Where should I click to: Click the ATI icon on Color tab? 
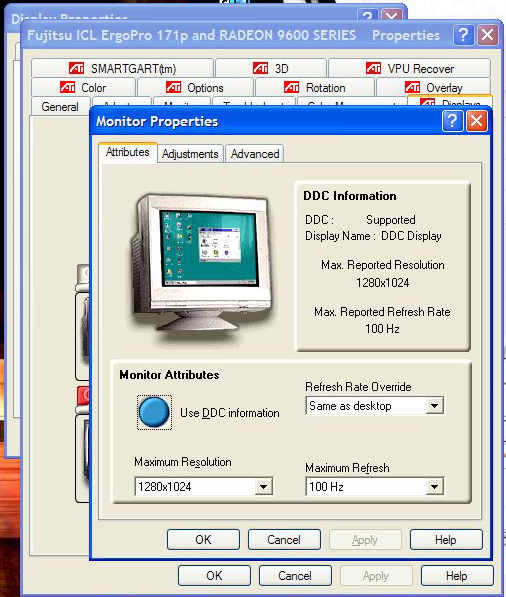click(67, 87)
